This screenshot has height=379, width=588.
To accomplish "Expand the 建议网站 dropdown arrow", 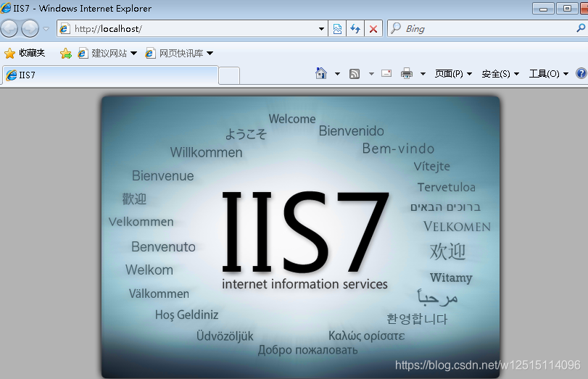I will (x=133, y=53).
